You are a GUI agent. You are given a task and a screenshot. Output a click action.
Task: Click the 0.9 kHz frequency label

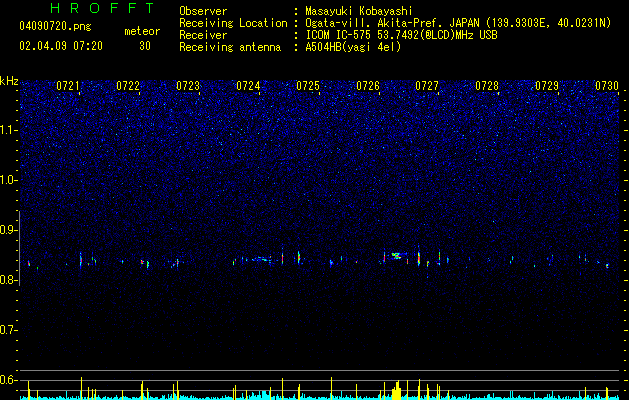8,230
